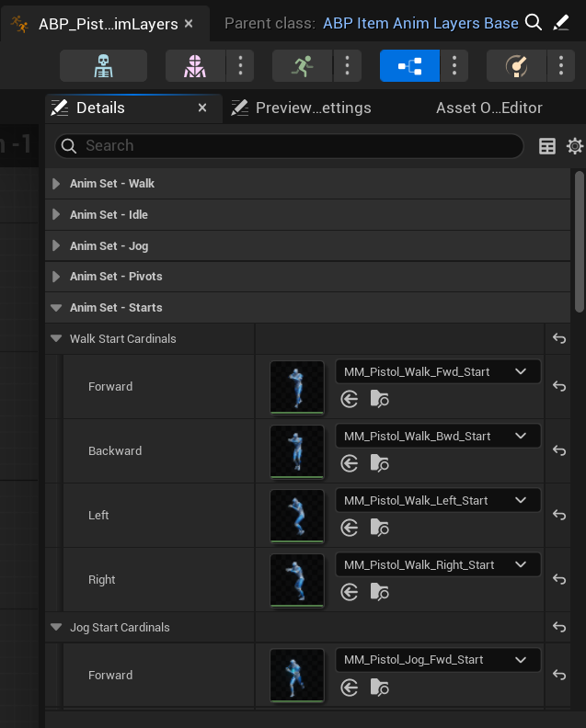The image size is (586, 728).
Task: Select the active Animation Blueprint mode icon
Action: [x=409, y=66]
